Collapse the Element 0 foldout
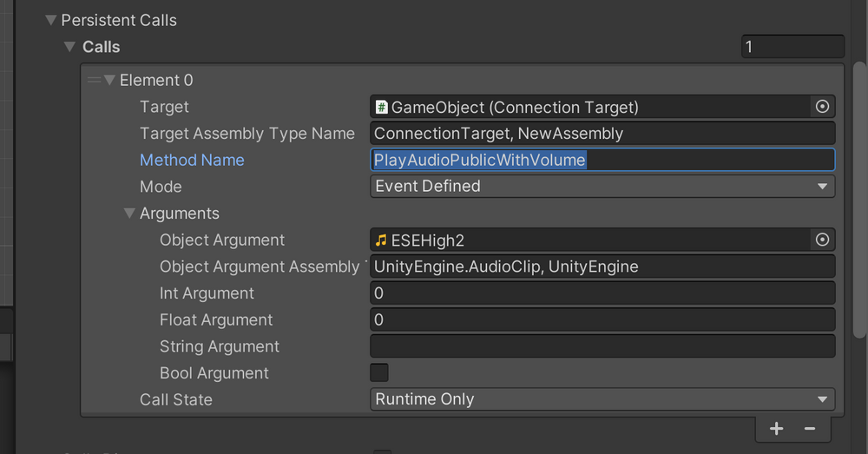868x454 pixels. pos(109,80)
